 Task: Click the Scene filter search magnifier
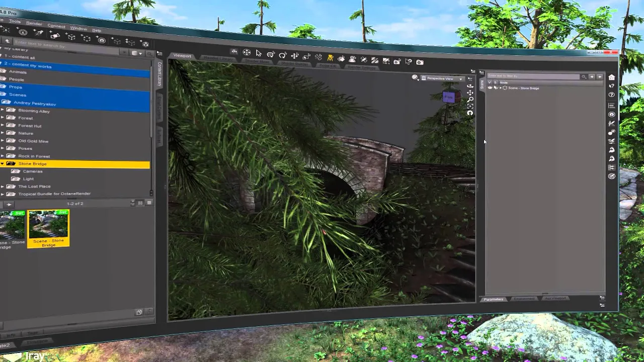(584, 77)
